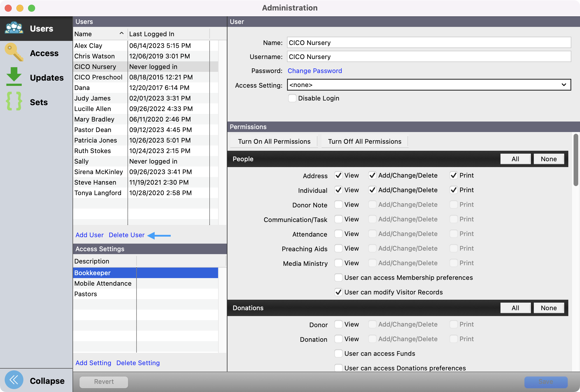Open the Access Setting dropdown
Viewport: 580px width, 392px height.
tap(429, 85)
